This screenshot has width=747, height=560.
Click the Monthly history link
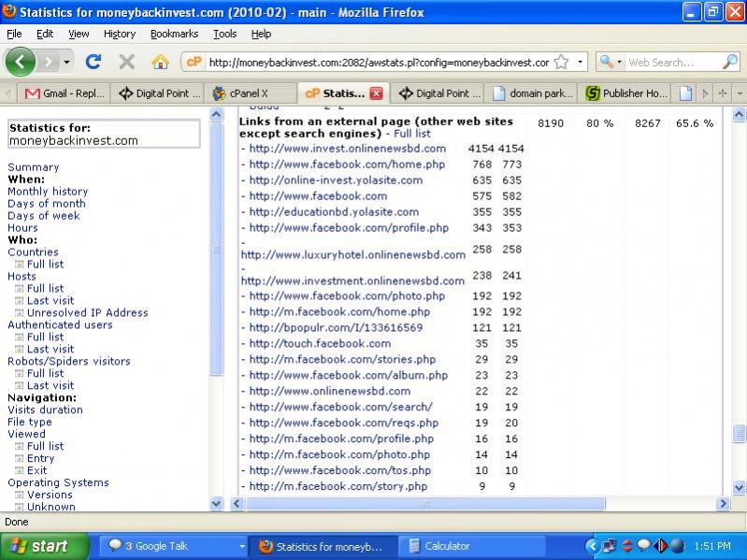click(48, 192)
